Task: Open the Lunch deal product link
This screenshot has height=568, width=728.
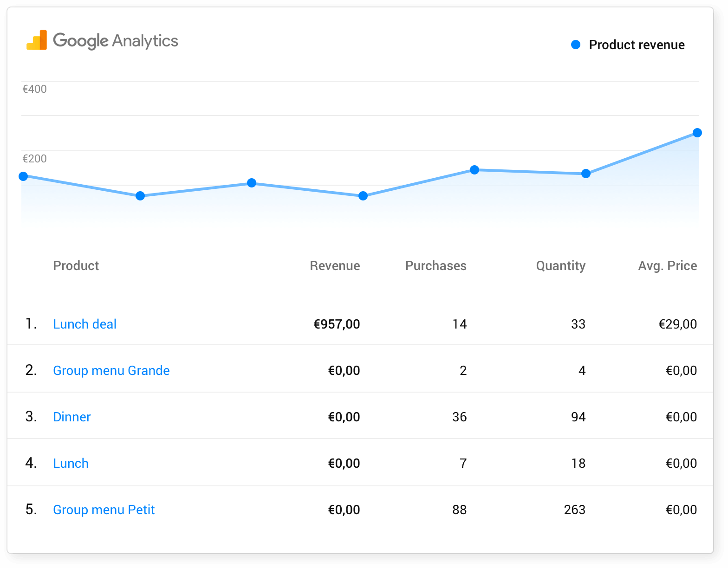Action: click(x=84, y=324)
